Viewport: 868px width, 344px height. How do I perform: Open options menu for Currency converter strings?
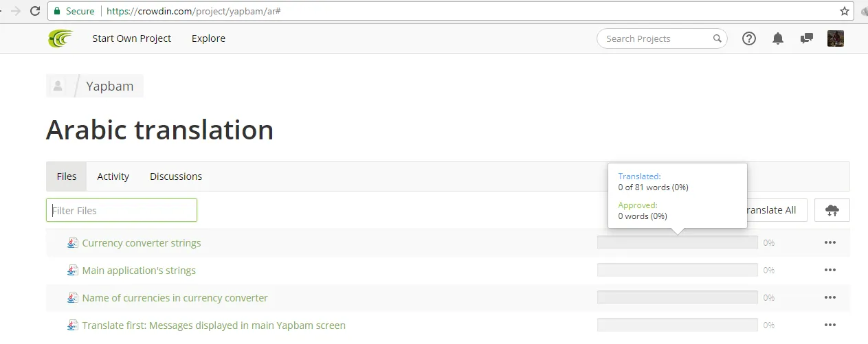[x=830, y=242]
